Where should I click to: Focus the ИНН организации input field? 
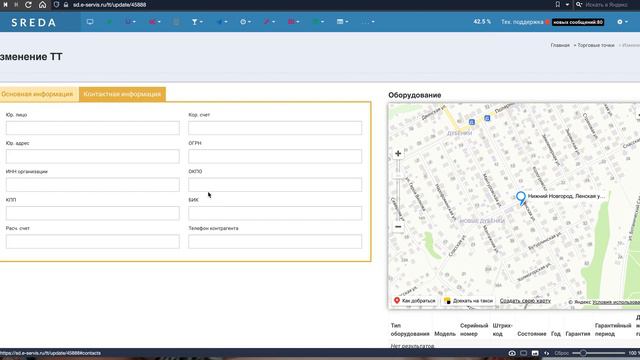point(93,184)
